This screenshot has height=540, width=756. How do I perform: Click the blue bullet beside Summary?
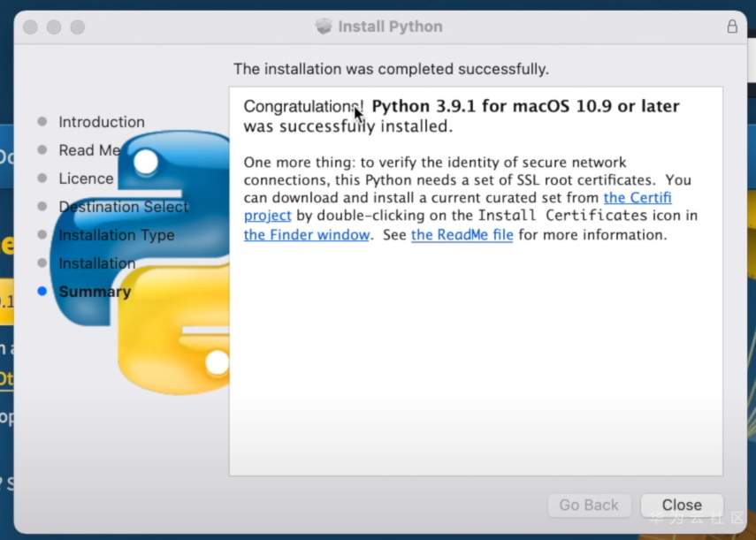(42, 292)
